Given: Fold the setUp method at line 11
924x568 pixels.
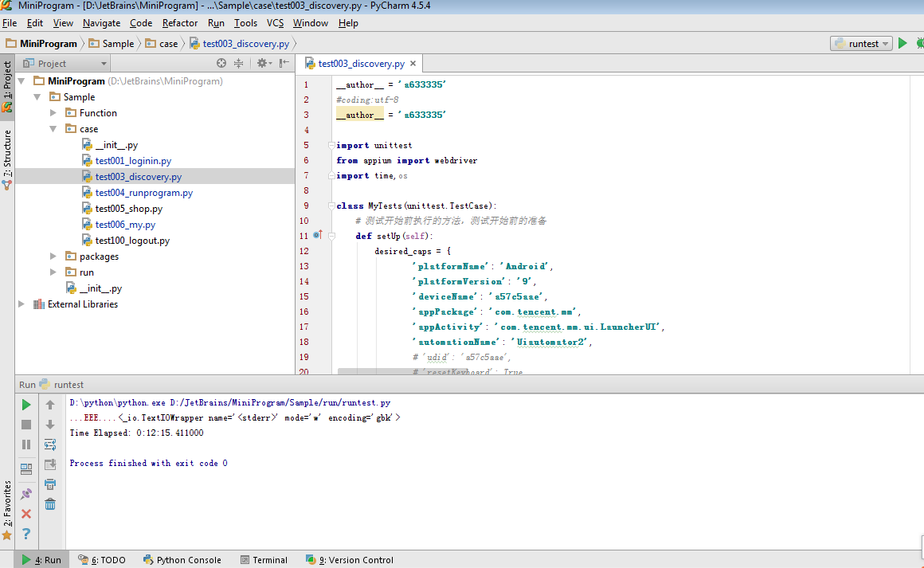Looking at the screenshot, I should coord(332,236).
